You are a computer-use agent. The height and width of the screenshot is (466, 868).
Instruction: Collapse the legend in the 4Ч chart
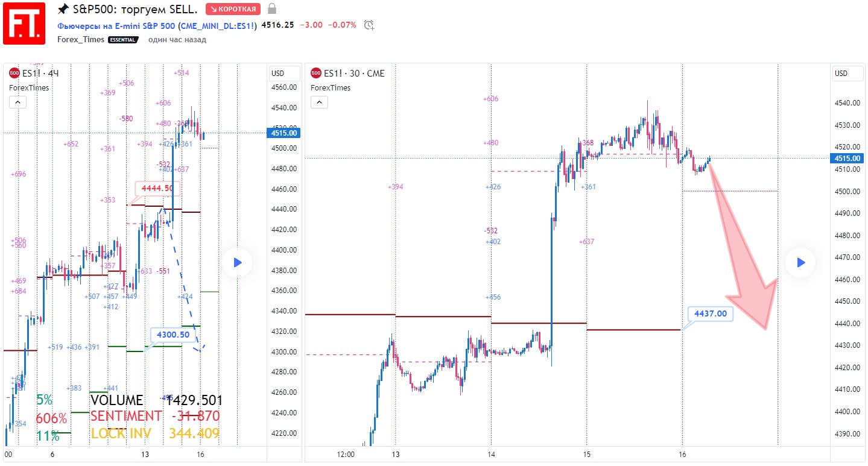(17, 102)
